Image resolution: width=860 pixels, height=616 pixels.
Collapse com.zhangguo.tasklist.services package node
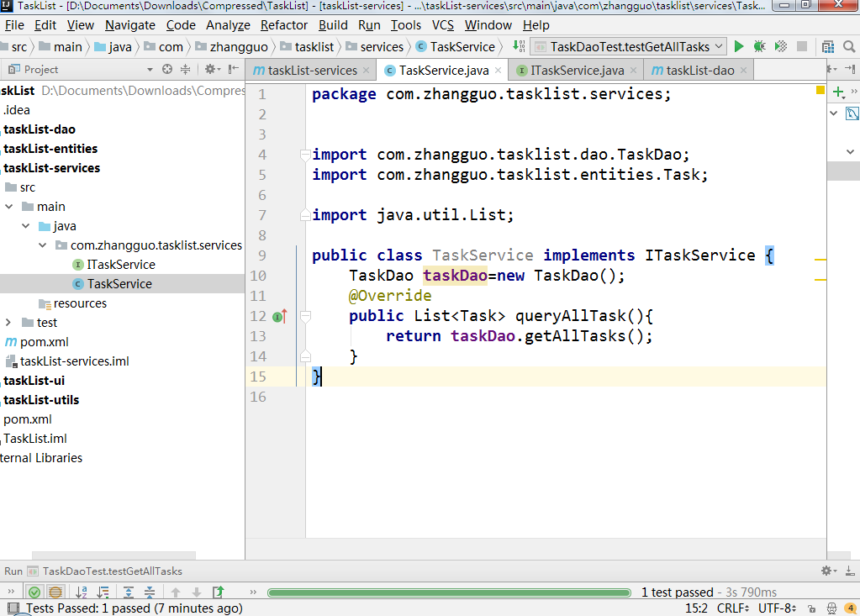click(43, 245)
